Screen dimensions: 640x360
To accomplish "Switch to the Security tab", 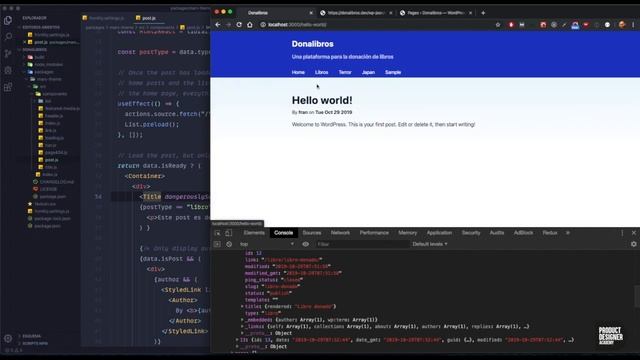I will point(471,233).
